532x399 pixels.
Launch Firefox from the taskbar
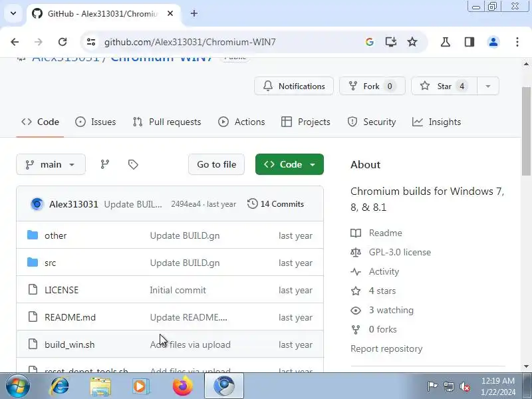[182, 386]
